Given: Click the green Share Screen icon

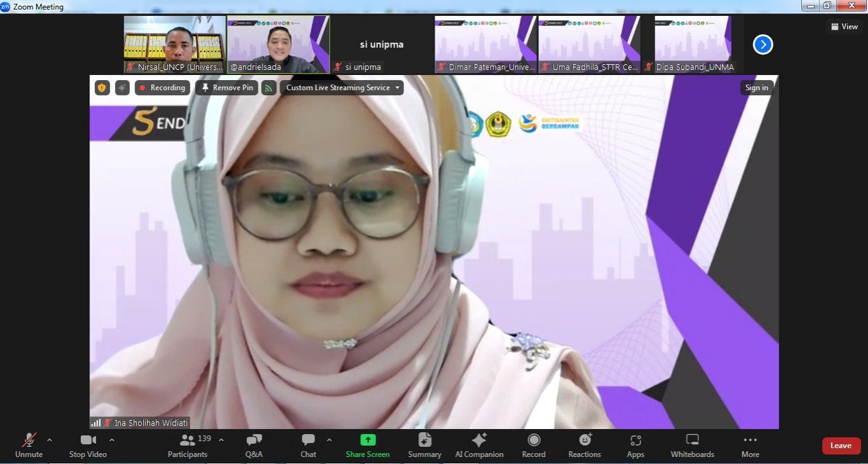Looking at the screenshot, I should 367,440.
